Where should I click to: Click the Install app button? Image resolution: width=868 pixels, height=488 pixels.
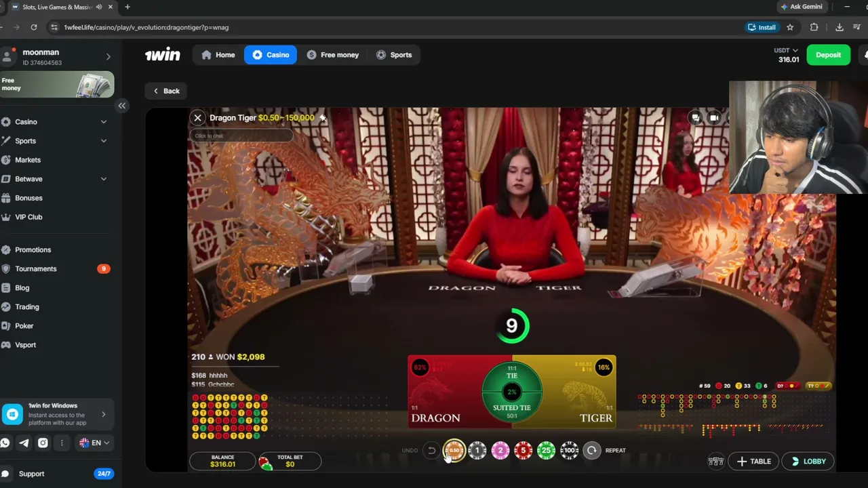pos(762,27)
